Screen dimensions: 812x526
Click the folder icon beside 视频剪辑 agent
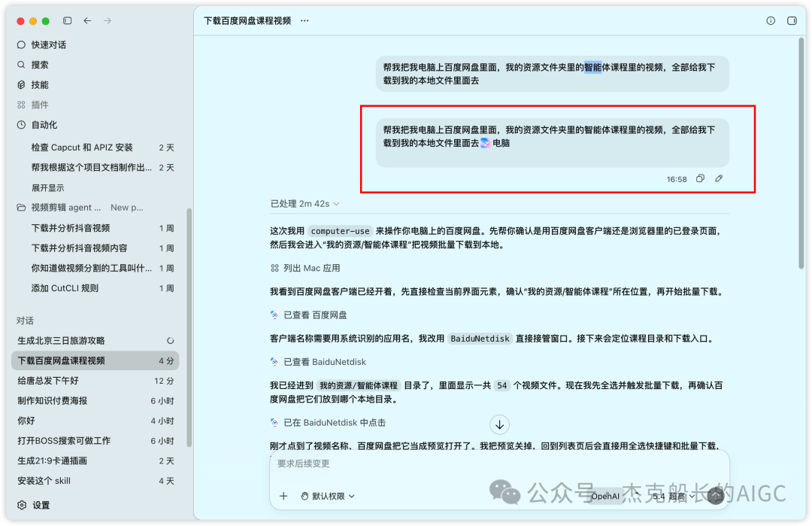coord(21,208)
